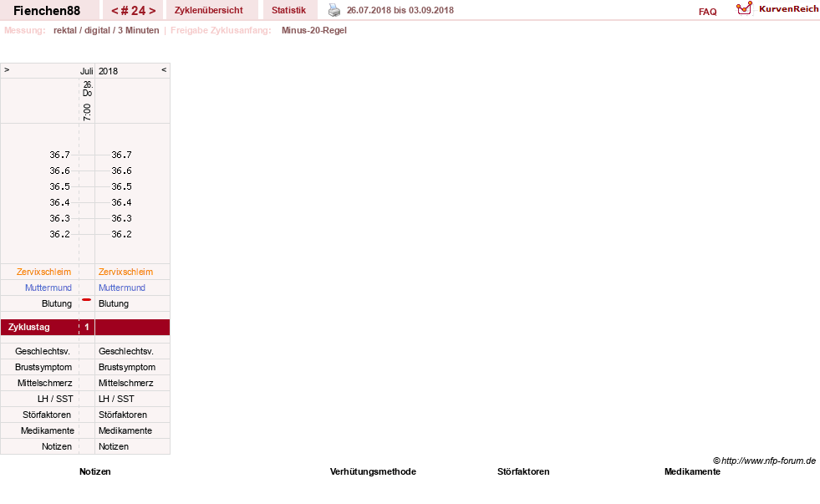Click Muttermund label left of day column

tap(48, 288)
